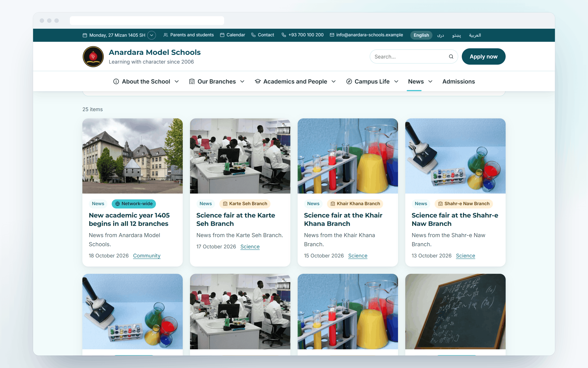Image resolution: width=588 pixels, height=368 pixels.
Task: Click the Network-wide tag
Action: point(134,204)
